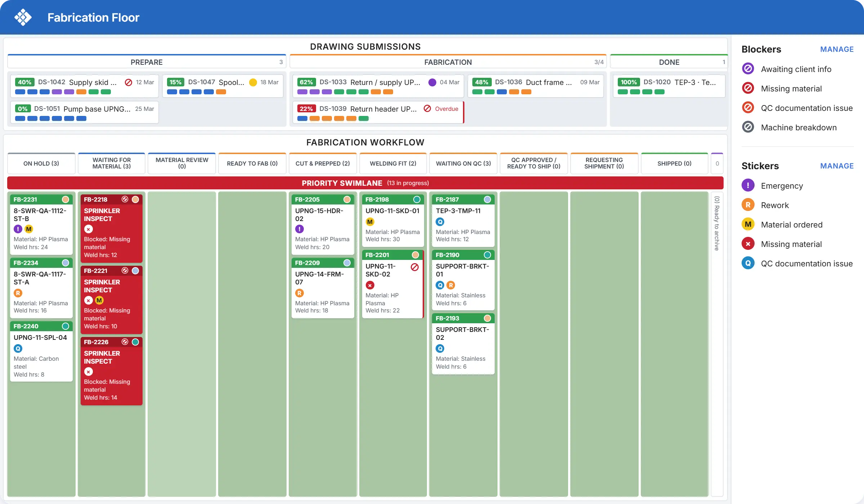Open the DS-1051 Pump base drawing card
The height and width of the screenshot is (504, 864).
84,113
